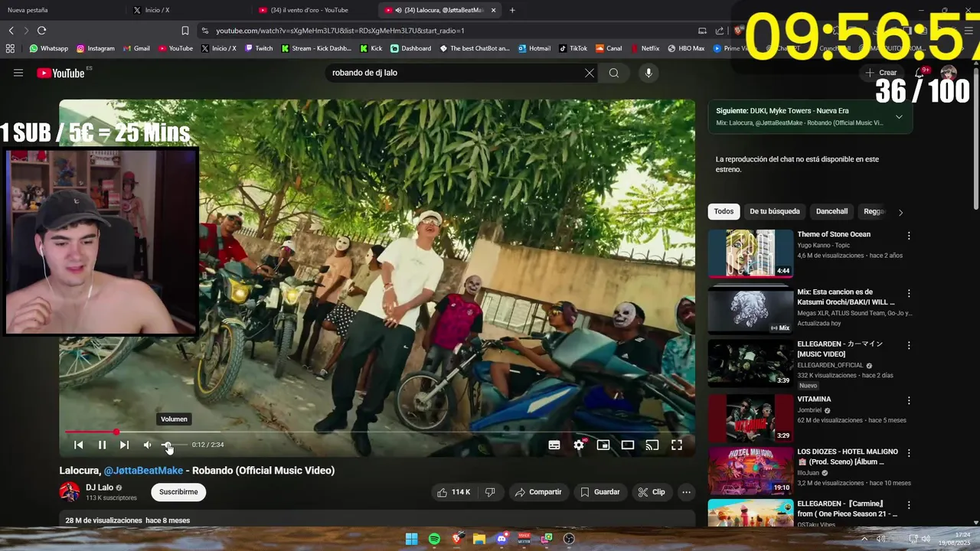Switch to Inicio / X browser tab
This screenshot has width=980, height=551.
coord(188,10)
